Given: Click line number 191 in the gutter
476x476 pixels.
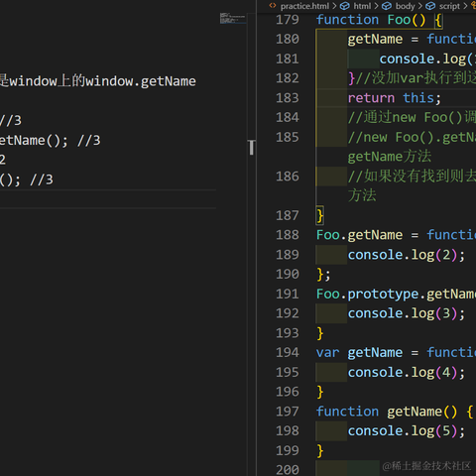Looking at the screenshot, I should point(288,294).
